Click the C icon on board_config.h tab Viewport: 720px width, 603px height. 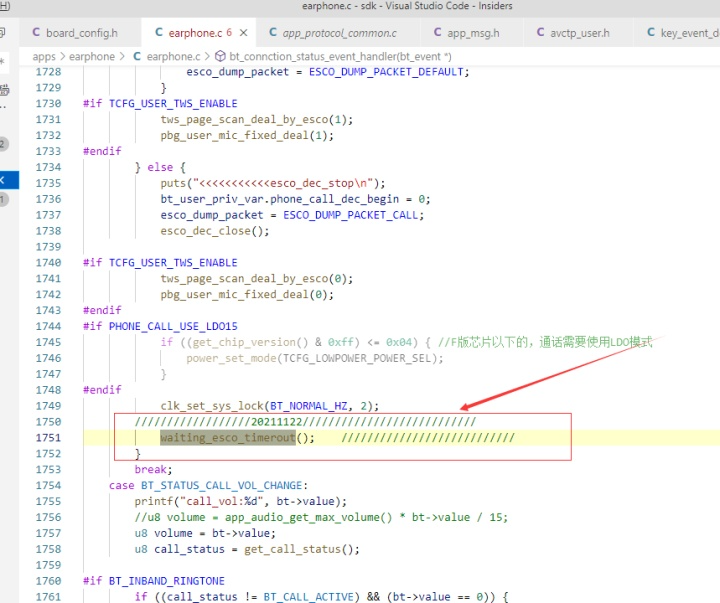tap(36, 33)
